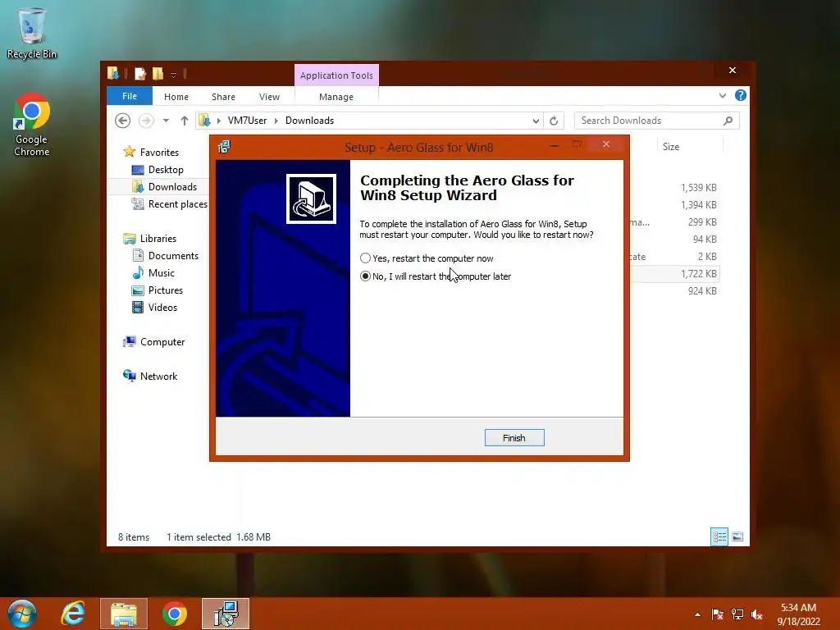This screenshot has width=840, height=630.
Task: Click the Finish button in setup wizard
Action: 514,438
